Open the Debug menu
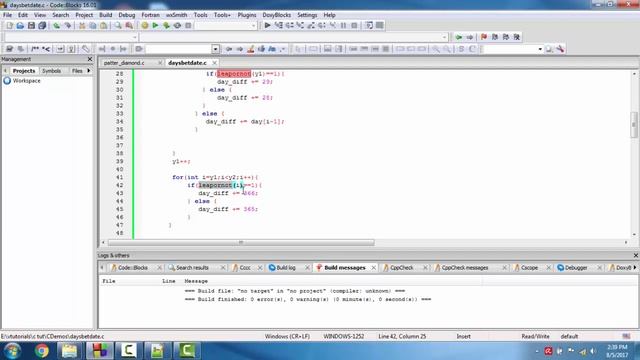This screenshot has height=360, width=640. [127, 15]
